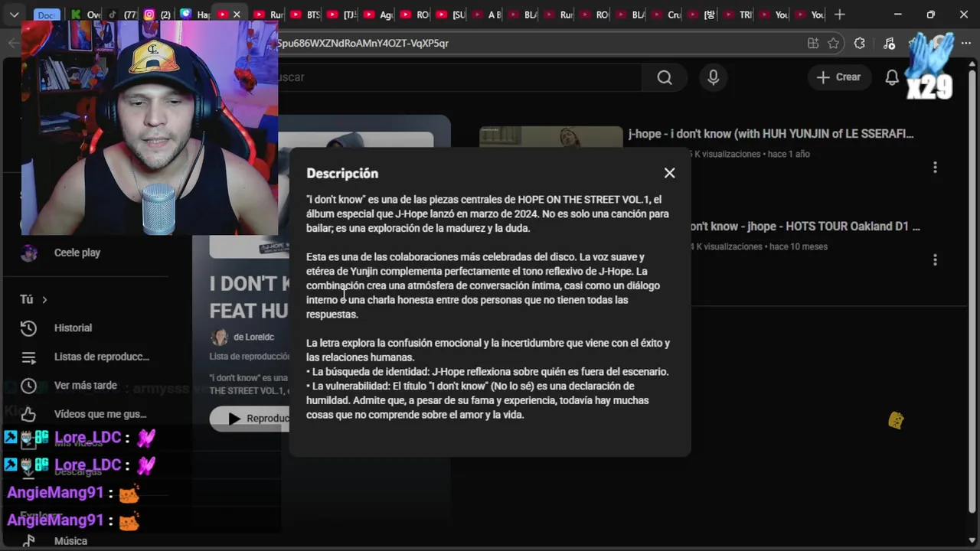Image resolution: width=980 pixels, height=551 pixels.
Task: Open the HOTS TOUR Oakland D1 video
Action: point(805,227)
